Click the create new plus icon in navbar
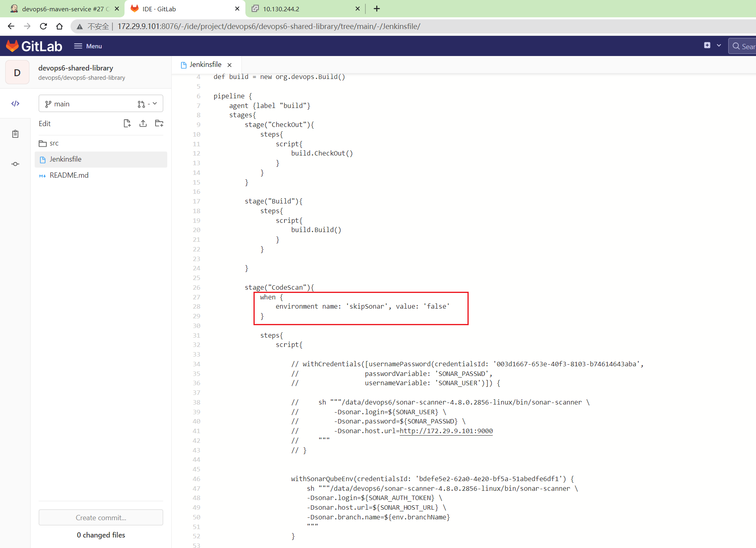This screenshot has width=756, height=548. [707, 46]
